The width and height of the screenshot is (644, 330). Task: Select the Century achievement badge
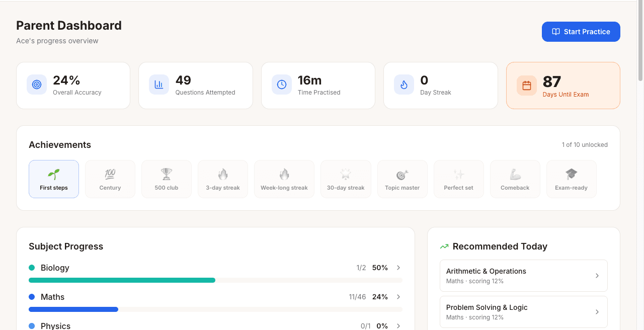(110, 179)
